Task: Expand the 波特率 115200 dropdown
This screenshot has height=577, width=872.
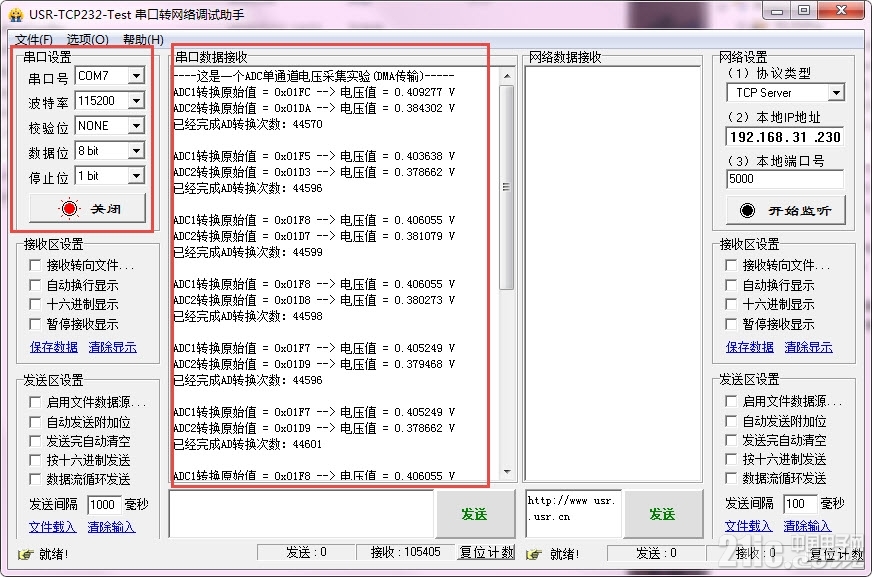Action: click(x=136, y=101)
